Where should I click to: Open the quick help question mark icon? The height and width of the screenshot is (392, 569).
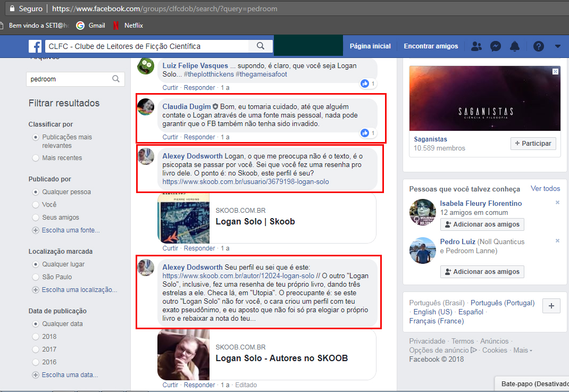[539, 46]
